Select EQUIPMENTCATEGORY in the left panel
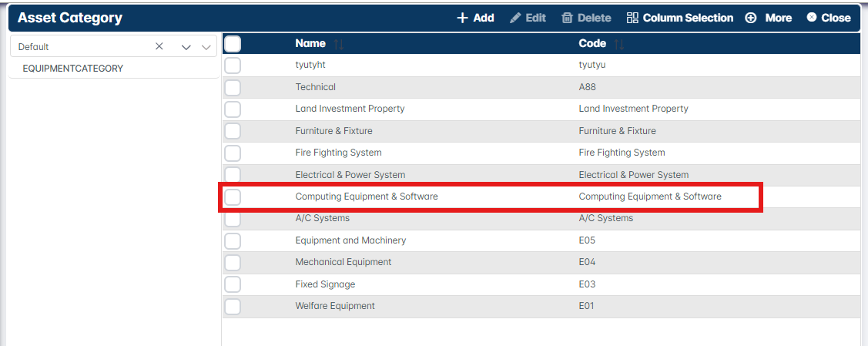 [72, 69]
